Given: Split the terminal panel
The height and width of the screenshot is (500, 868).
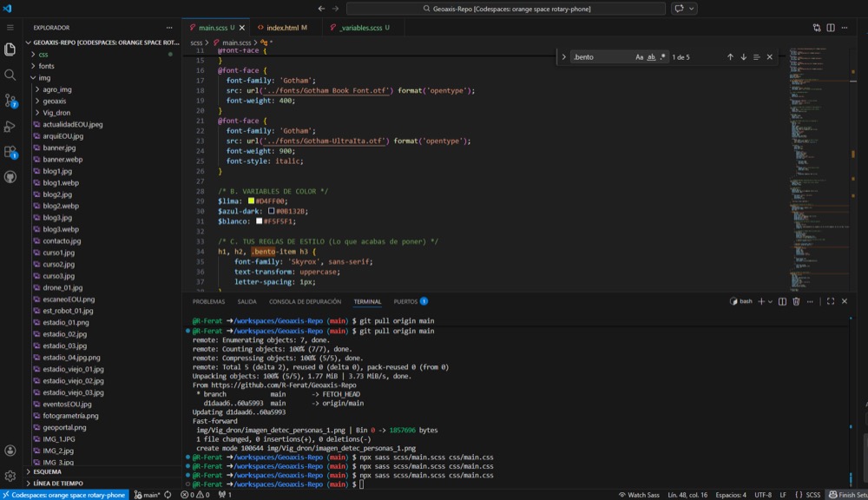Looking at the screenshot, I should (x=782, y=301).
